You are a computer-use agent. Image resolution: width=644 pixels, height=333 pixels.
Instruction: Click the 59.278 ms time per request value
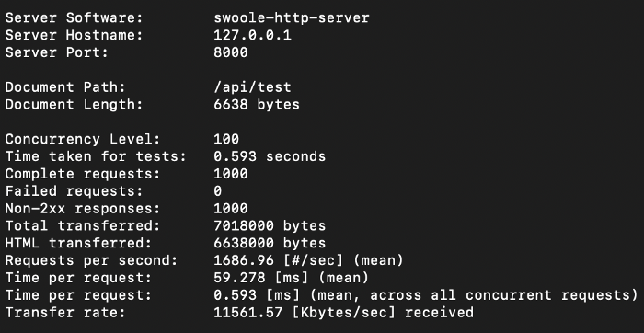pyautogui.click(x=292, y=278)
